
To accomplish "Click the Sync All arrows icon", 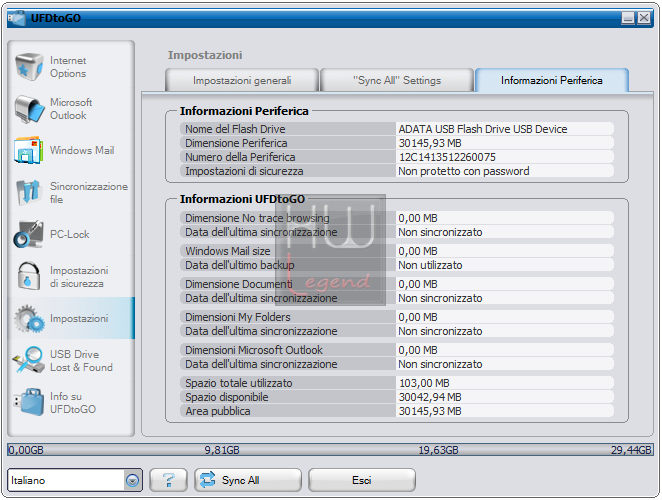I will click(x=207, y=480).
